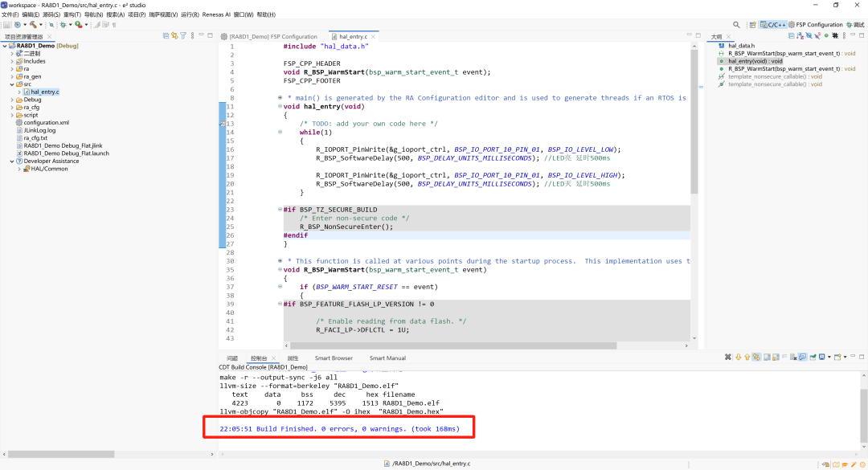Click the project explorer horizontal scrollbar
Image resolution: width=868 pixels, height=470 pixels.
[x=61, y=454]
